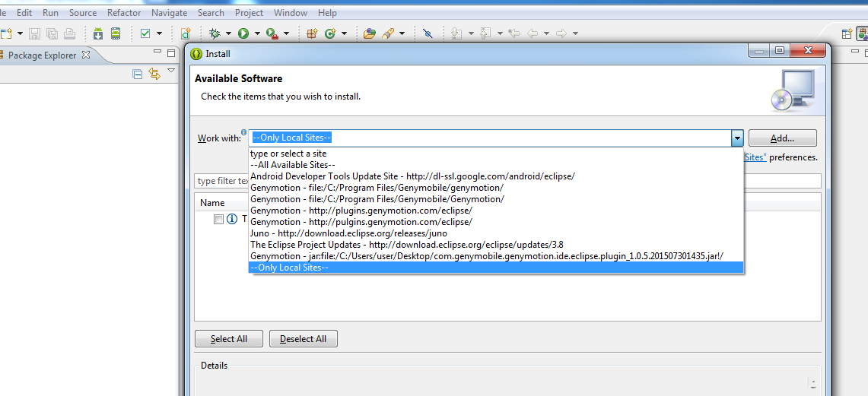Click the Forward navigation arrow icon
The width and height of the screenshot is (868, 396).
coord(561,33)
